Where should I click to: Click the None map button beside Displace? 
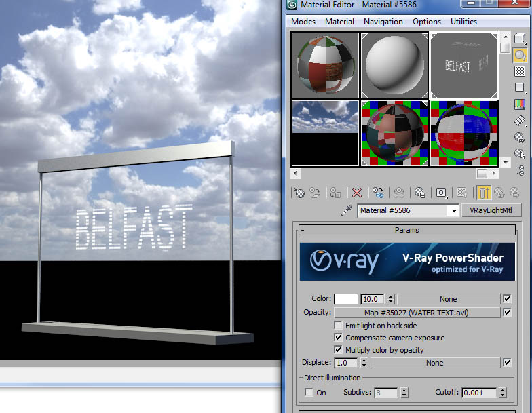pyautogui.click(x=434, y=363)
